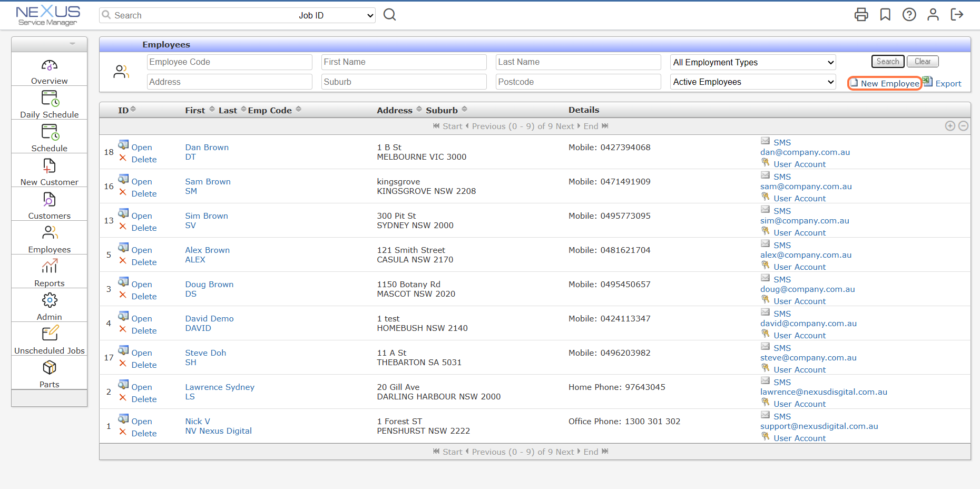Open the bookmark icon in the top bar
This screenshot has height=489, width=980.
pyautogui.click(x=885, y=15)
